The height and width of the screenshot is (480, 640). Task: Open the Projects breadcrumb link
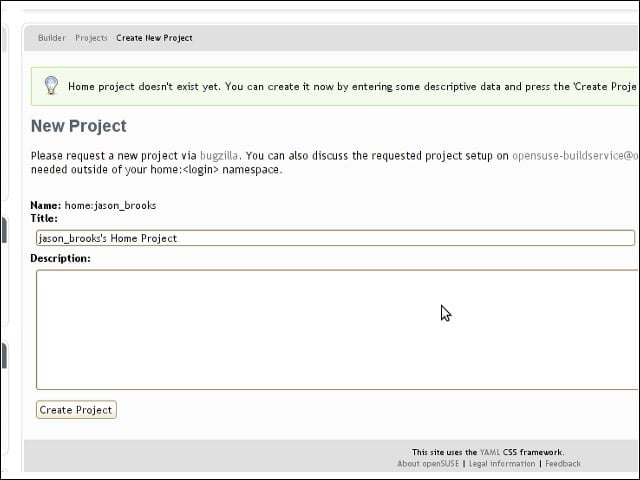pos(91,38)
